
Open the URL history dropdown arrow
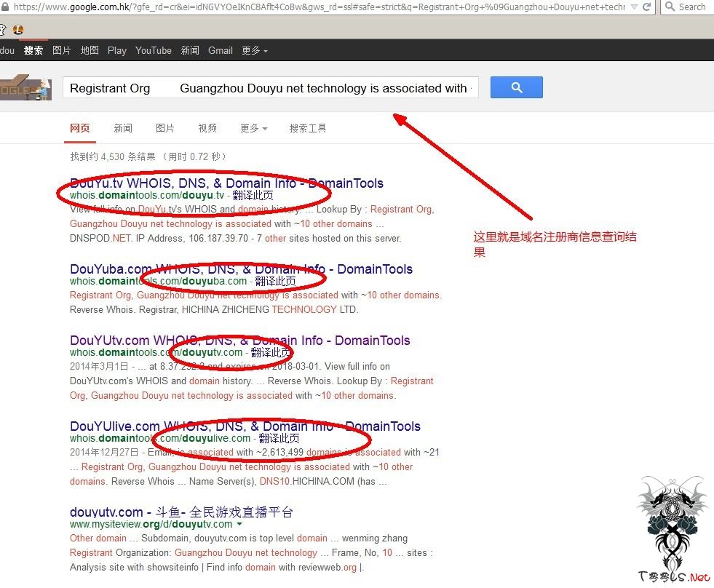[x=634, y=7]
